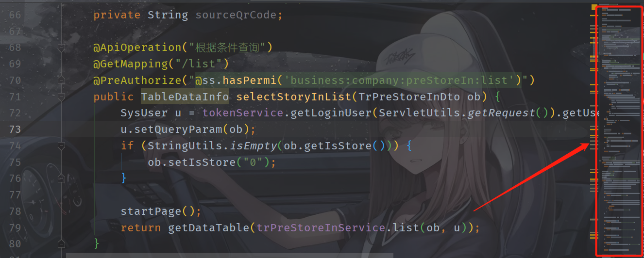Click getIsStore on line 74
The height and width of the screenshot is (258, 644).
[x=338, y=145]
